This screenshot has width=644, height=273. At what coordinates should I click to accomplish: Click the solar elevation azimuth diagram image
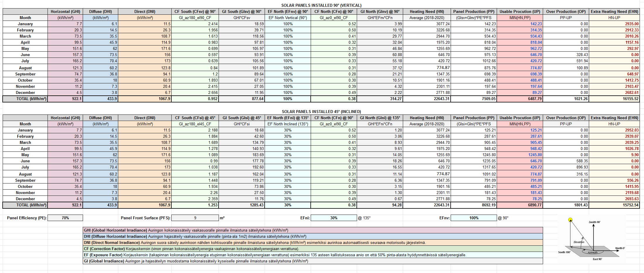[591, 239]
